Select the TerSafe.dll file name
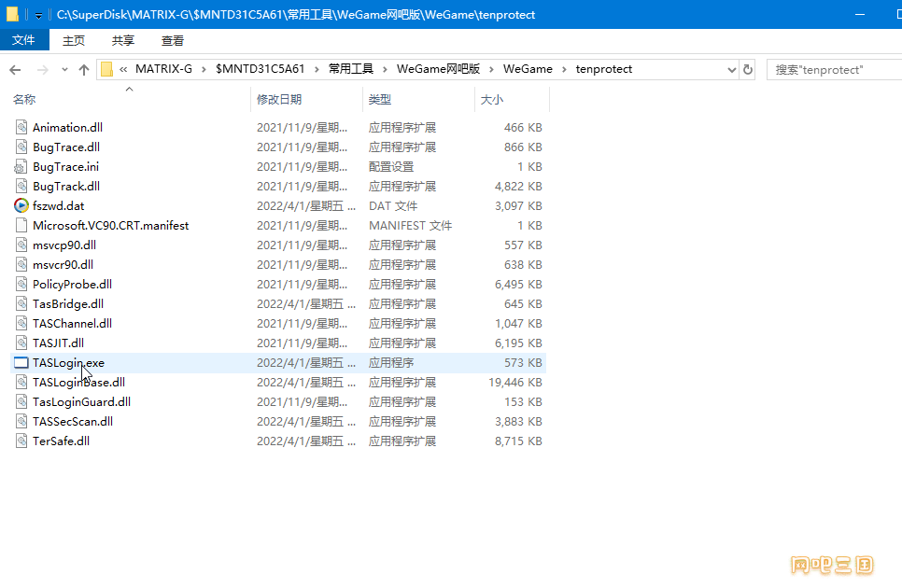 point(61,441)
